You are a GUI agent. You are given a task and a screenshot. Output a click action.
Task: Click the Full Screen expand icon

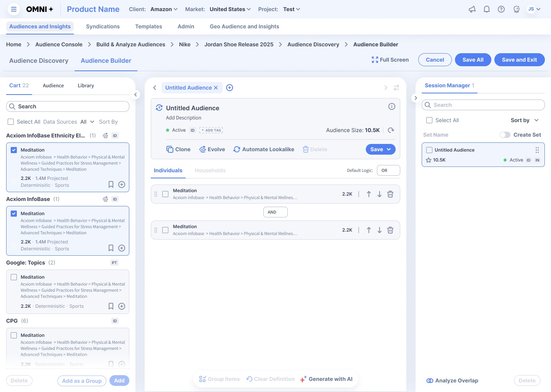tap(375, 60)
